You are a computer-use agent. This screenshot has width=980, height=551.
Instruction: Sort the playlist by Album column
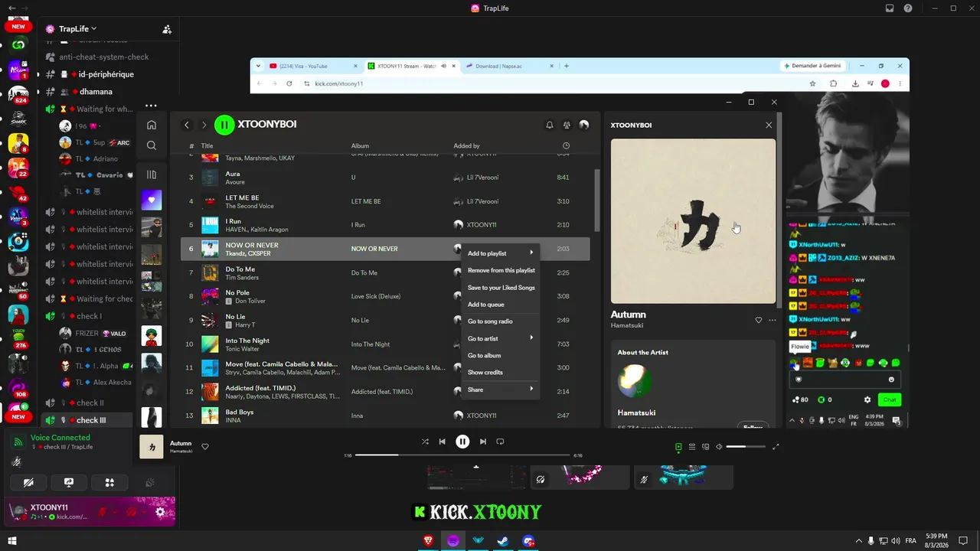point(360,145)
